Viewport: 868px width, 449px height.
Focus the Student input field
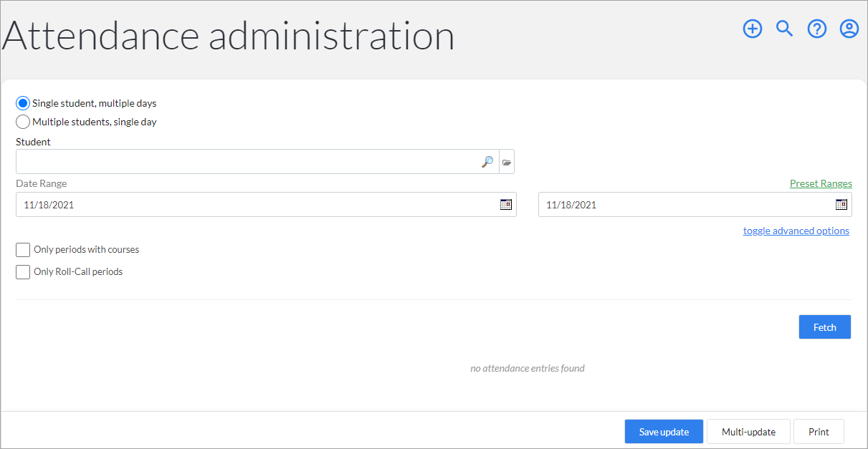pyautogui.click(x=248, y=162)
